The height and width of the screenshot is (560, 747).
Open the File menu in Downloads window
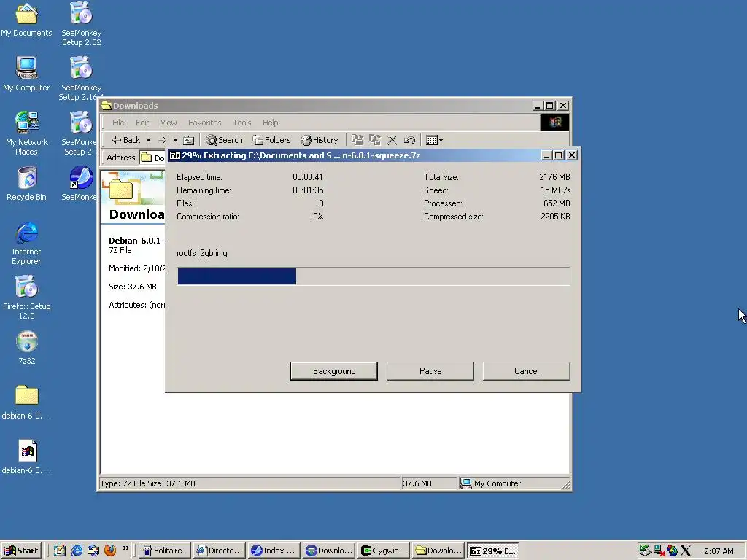pyautogui.click(x=118, y=122)
